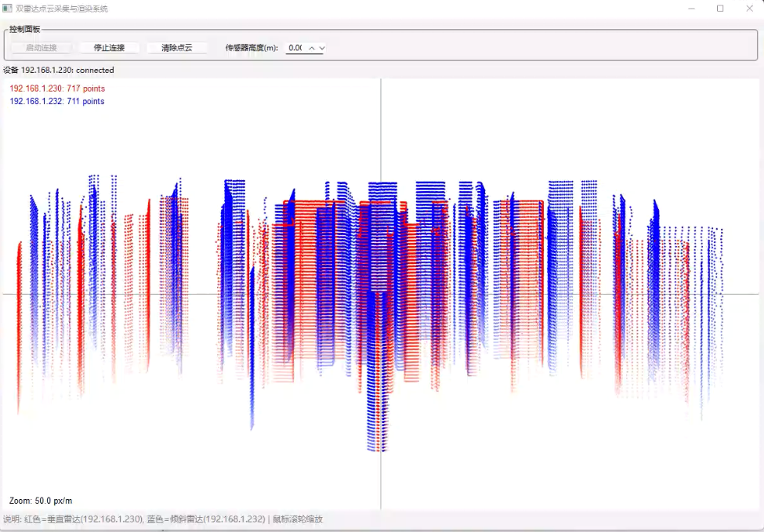Click the bottom status bar legend description
This screenshot has height=532, width=764.
(163, 519)
